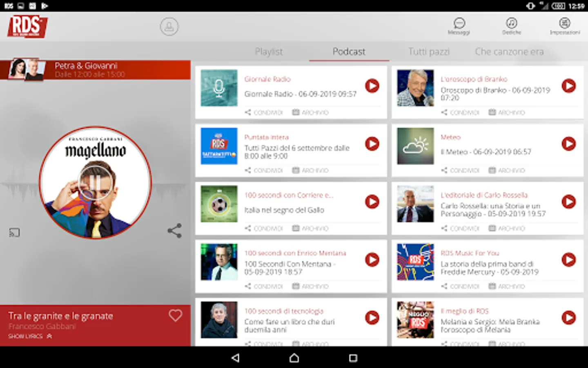
Task: Share L'oroscopo di Branko via Condividi
Action: tap(460, 112)
